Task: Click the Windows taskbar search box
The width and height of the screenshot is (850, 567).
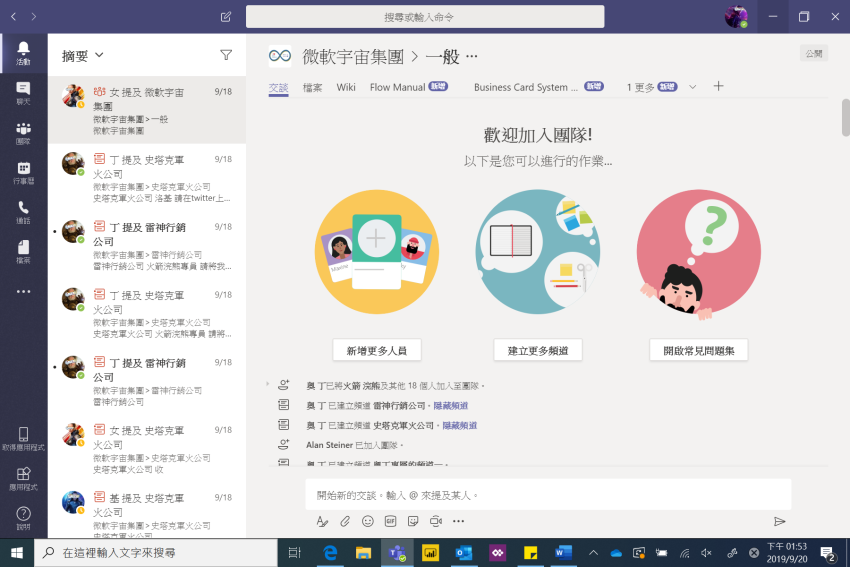Action: tap(156, 552)
